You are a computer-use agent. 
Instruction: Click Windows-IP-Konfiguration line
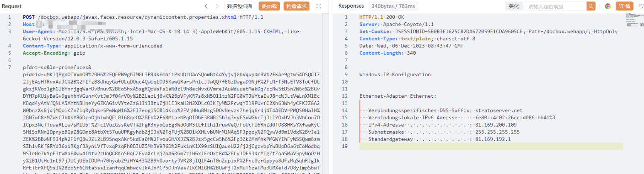tap(395, 75)
